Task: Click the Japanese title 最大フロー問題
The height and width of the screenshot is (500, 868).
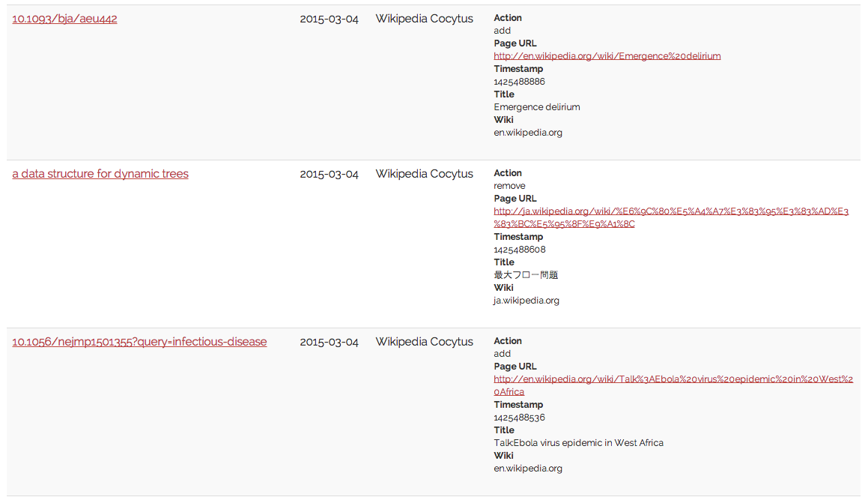Action: 526,275
